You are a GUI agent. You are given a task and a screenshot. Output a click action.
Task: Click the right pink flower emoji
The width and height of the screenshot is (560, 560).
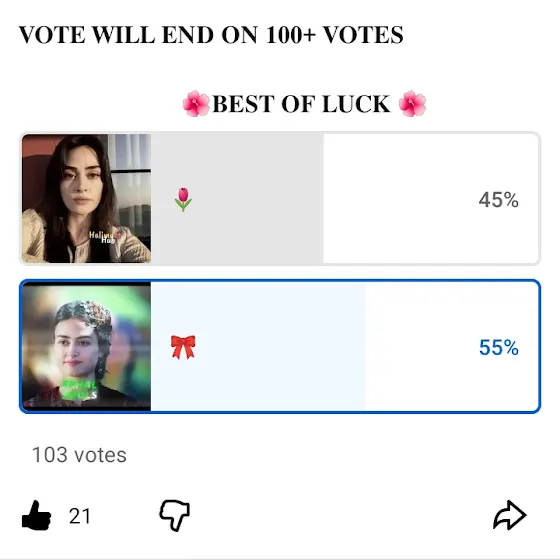tap(412, 104)
